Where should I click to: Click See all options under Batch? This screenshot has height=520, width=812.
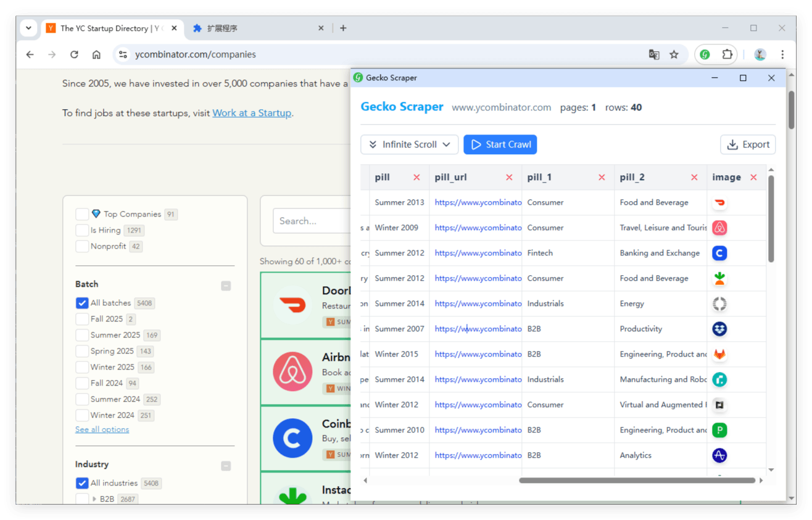coord(102,429)
